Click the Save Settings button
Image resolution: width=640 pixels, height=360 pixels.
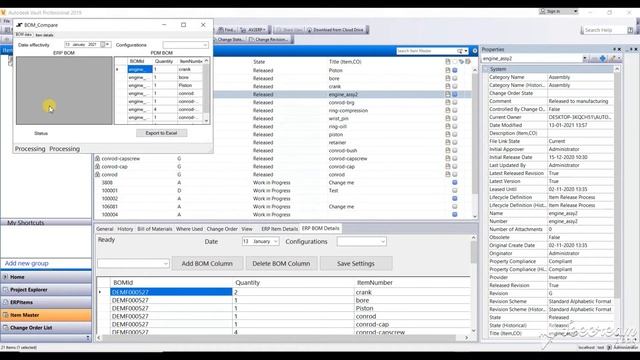(356, 264)
